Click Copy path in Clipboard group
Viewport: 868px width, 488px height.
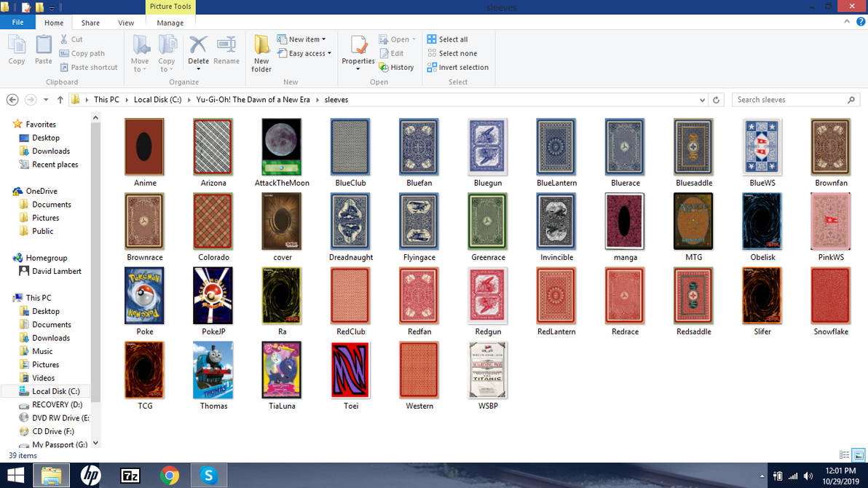click(82, 53)
